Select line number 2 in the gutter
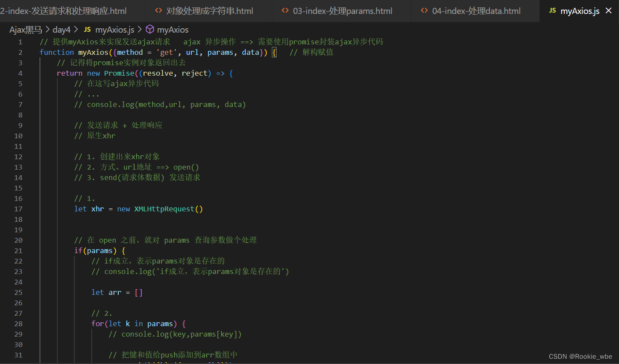 (x=20, y=52)
